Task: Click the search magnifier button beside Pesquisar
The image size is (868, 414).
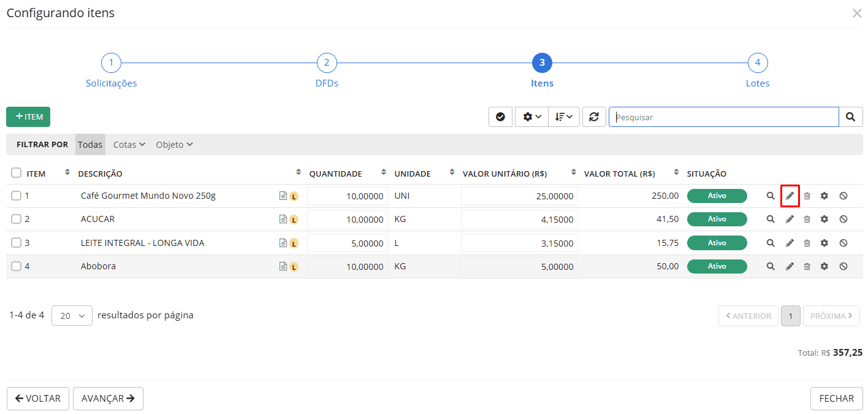Action: click(x=850, y=117)
